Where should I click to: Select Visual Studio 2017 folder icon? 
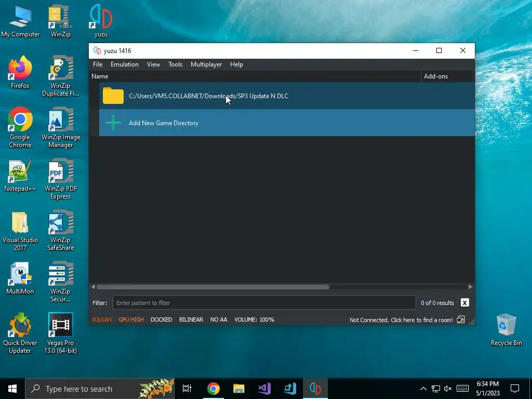coord(20,231)
